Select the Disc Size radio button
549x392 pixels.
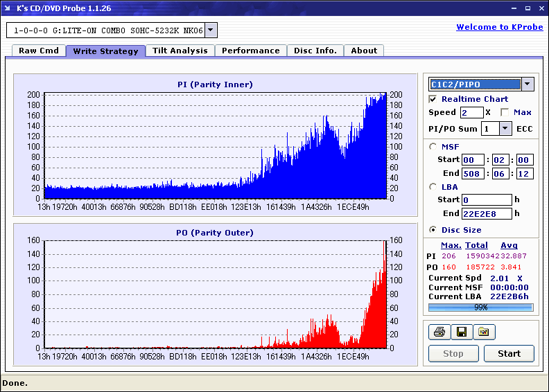click(433, 230)
